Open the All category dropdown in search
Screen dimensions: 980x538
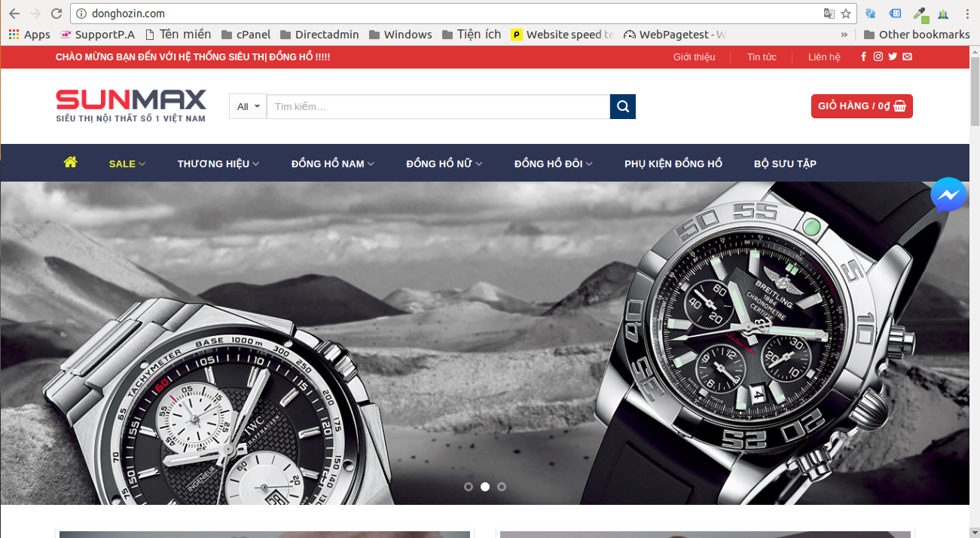[248, 106]
